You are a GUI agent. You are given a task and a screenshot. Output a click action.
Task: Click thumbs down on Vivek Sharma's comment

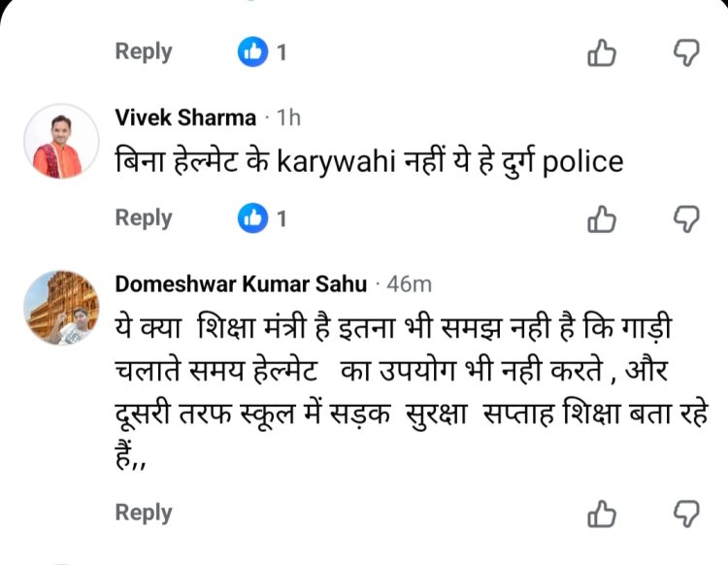click(687, 218)
